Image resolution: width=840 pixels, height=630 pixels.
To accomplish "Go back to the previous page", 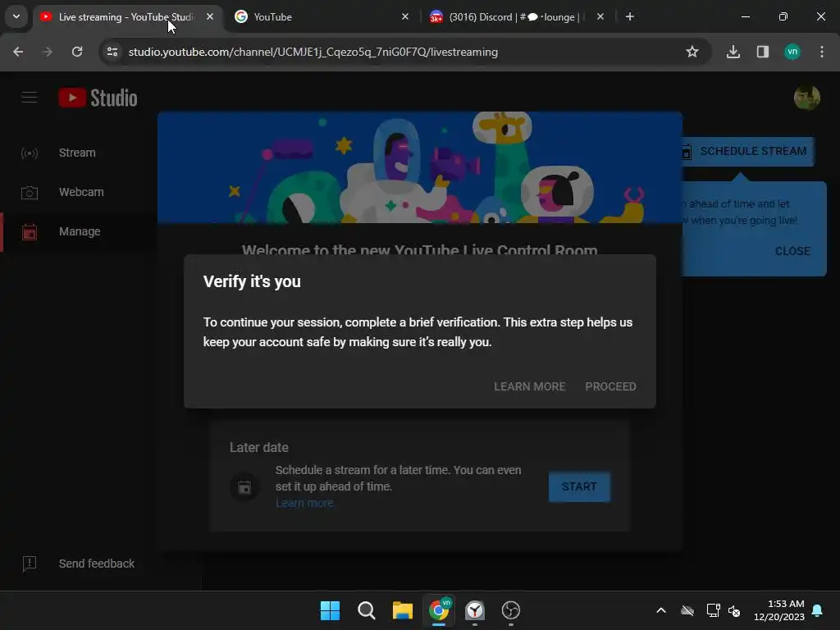I will (x=18, y=52).
